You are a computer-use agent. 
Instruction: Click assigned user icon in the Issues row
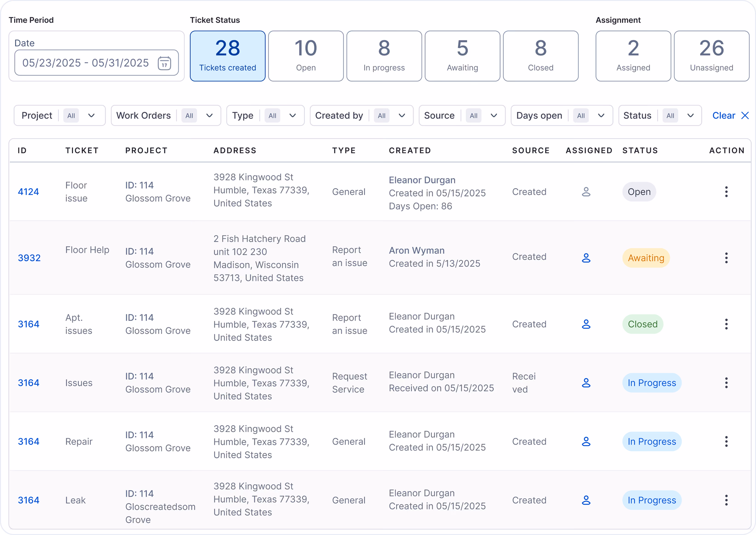(x=586, y=383)
